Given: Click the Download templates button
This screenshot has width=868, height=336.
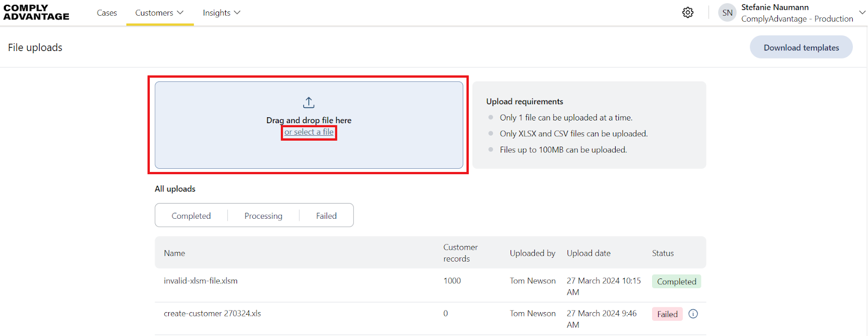Looking at the screenshot, I should [801, 47].
